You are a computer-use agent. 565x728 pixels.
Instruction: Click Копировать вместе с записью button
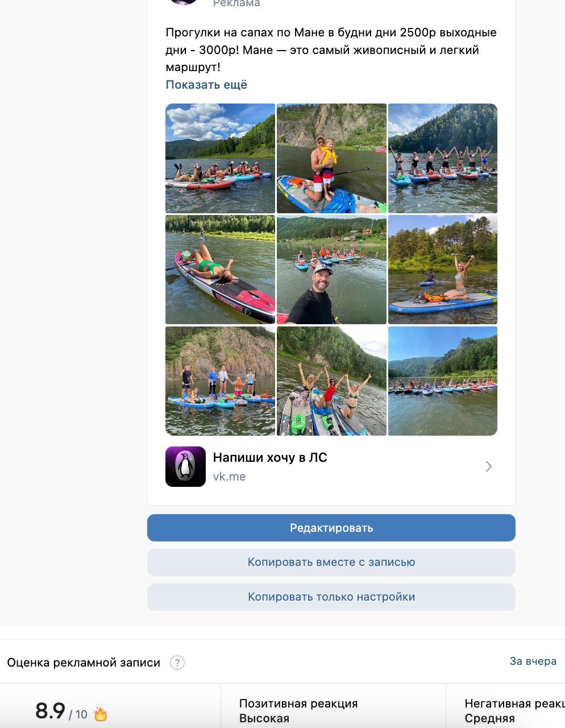pos(331,562)
